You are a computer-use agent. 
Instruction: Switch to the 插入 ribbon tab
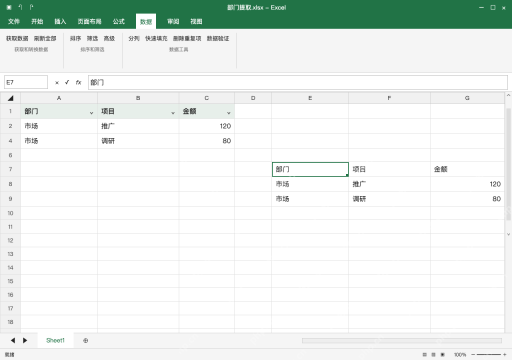[60, 22]
